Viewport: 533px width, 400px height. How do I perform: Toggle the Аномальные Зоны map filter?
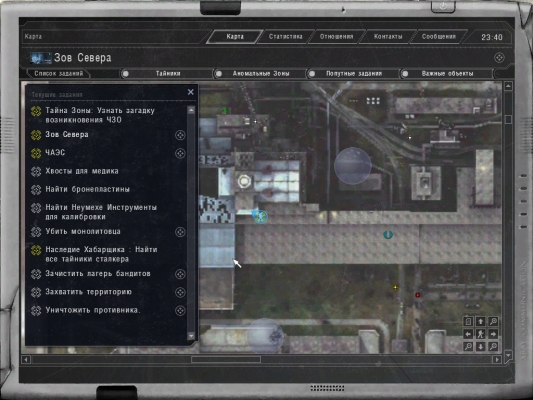219,74
